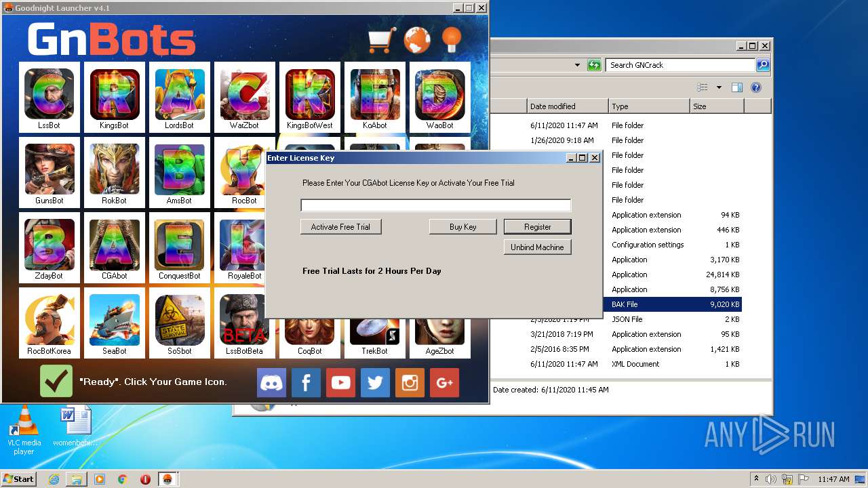Open the LssBotBeta icon
Viewport: 868px width, 488px height.
coord(244,324)
